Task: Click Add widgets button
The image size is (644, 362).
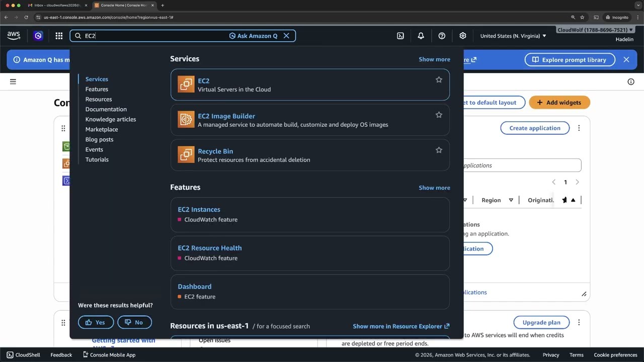Action: (x=559, y=103)
